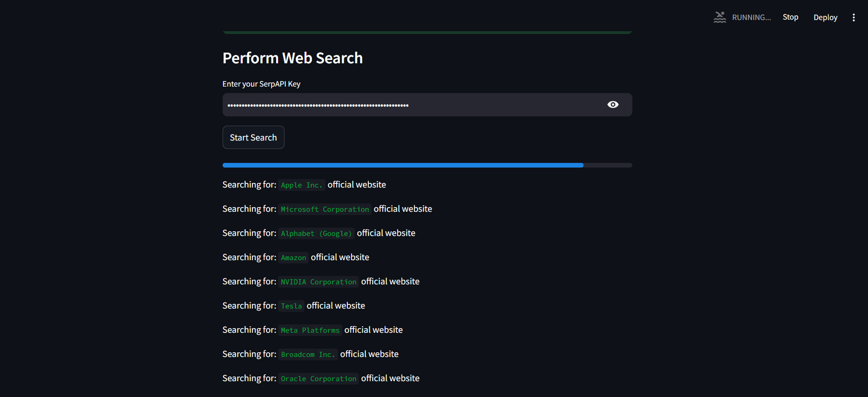Viewport: 868px width, 397px height.
Task: Select the 'Apple Inc.' code text
Action: [x=301, y=185]
